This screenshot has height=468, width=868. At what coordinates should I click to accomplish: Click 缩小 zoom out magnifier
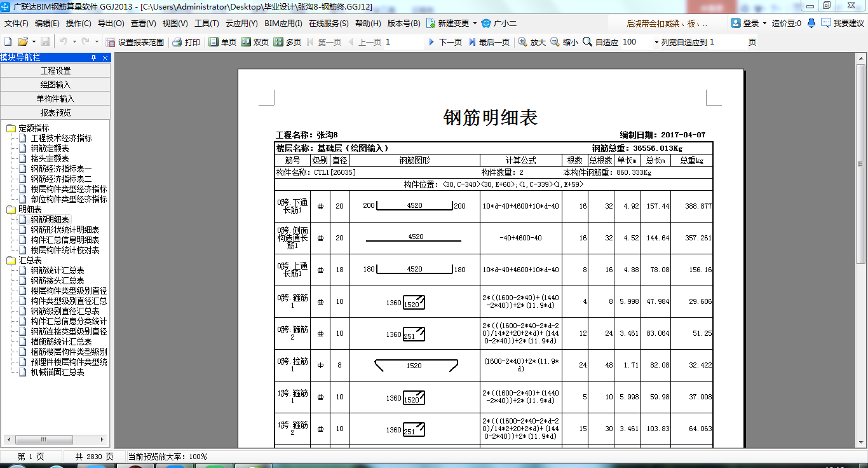[564, 42]
